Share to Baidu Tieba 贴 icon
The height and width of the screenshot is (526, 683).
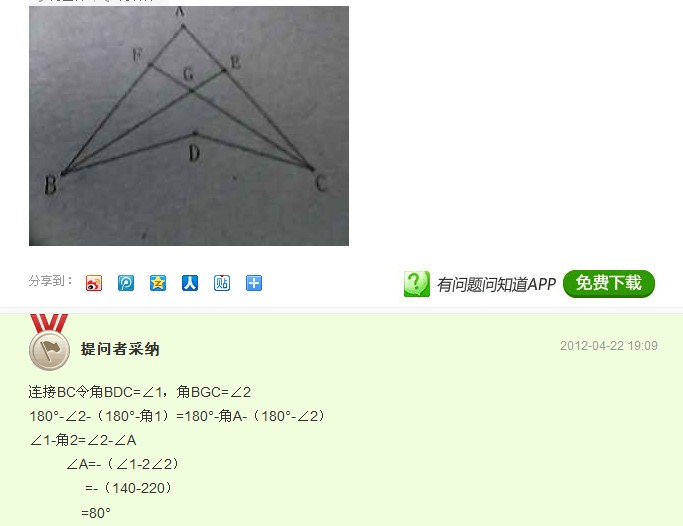[x=222, y=283]
